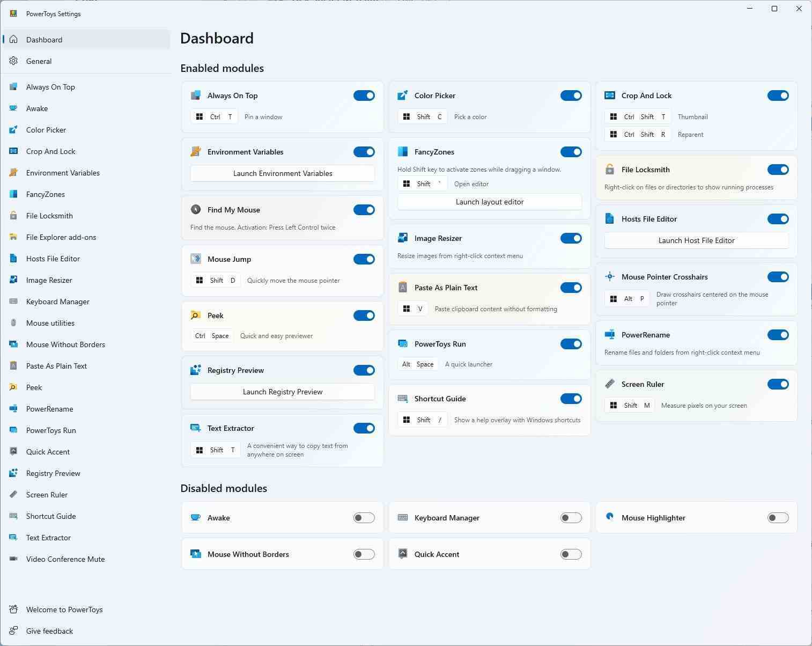This screenshot has width=812, height=646.
Task: Click the Crop And Lock sidebar icon
Action: pyautogui.click(x=13, y=151)
